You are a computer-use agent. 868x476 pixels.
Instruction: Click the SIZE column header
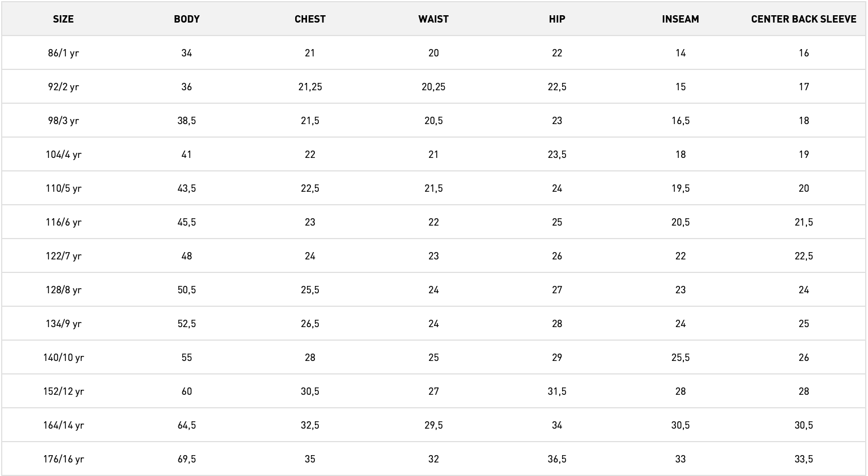[x=63, y=19]
